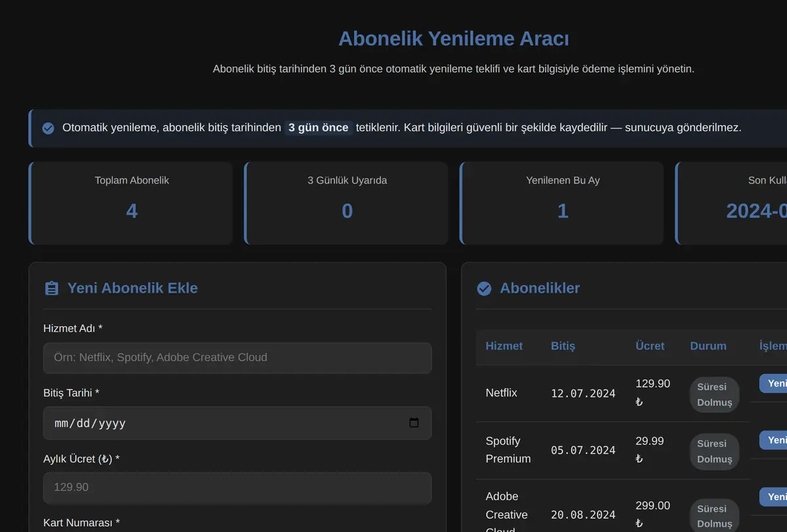Click the Durum column header
The height and width of the screenshot is (532, 787).
708,346
